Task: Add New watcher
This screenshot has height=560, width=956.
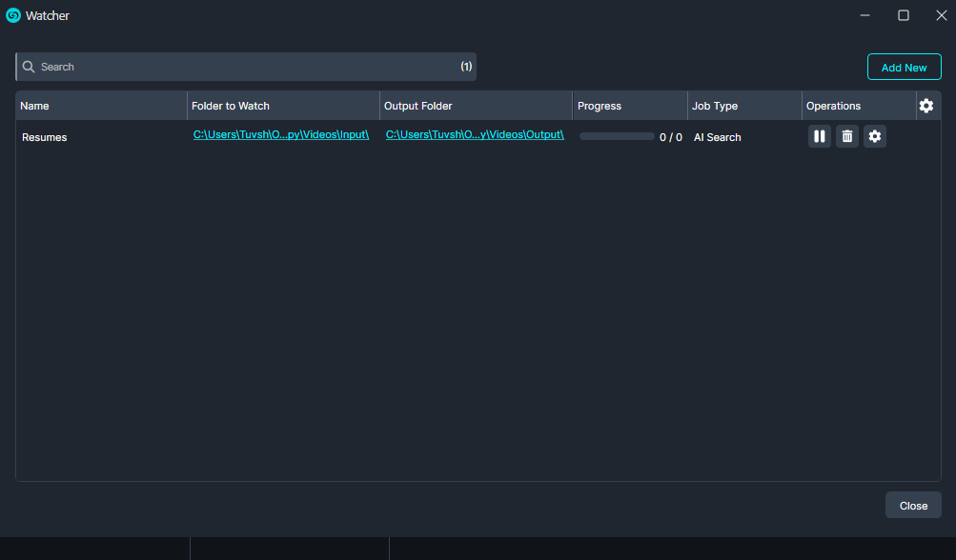Action: point(905,67)
